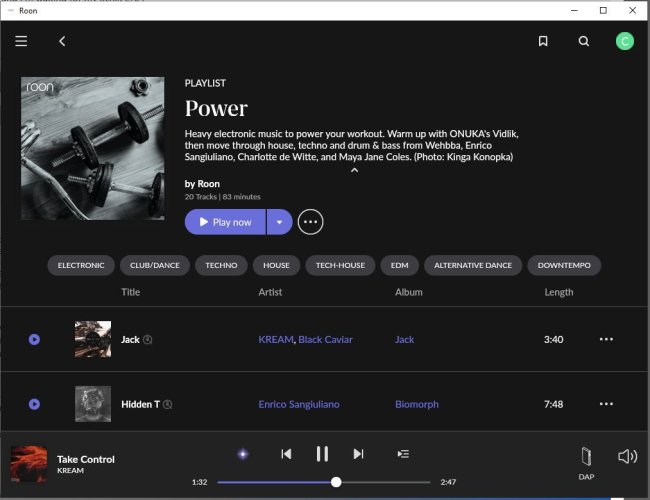
Task: Click the Album column header
Action: pyautogui.click(x=409, y=292)
